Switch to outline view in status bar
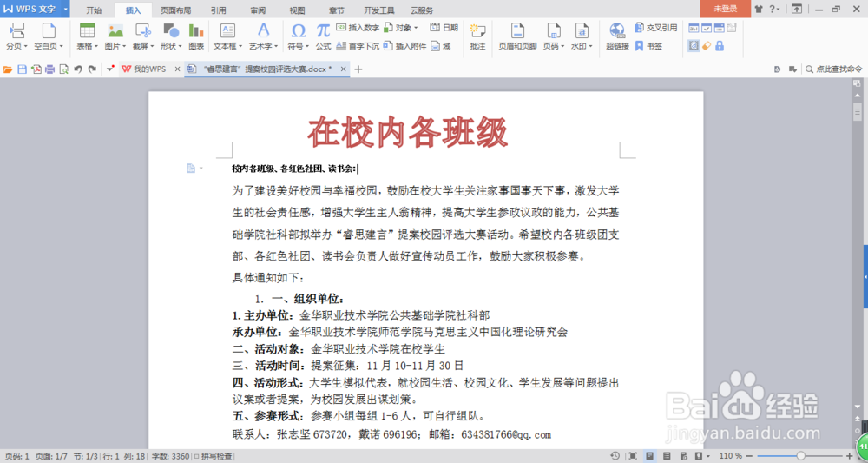This screenshot has height=463, width=868. click(x=667, y=456)
